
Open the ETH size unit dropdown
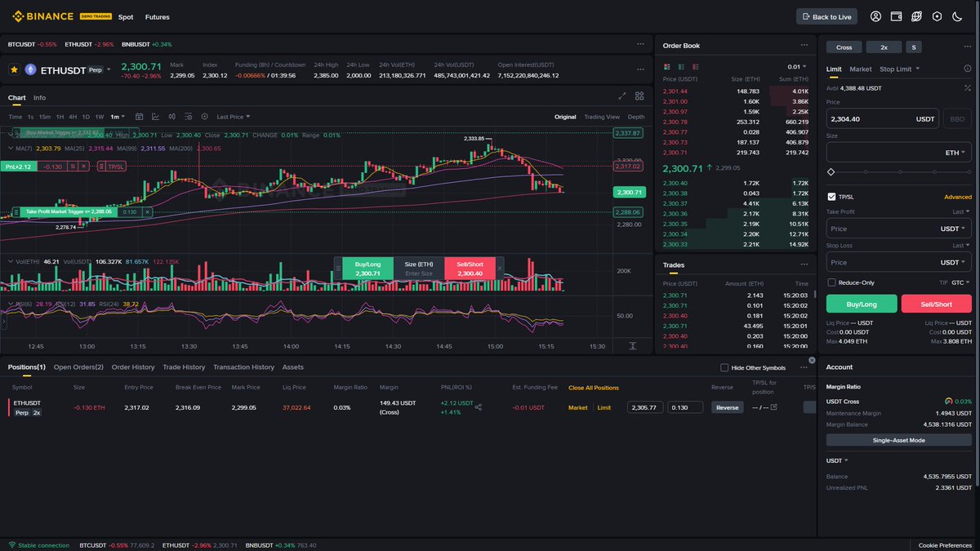pyautogui.click(x=955, y=152)
